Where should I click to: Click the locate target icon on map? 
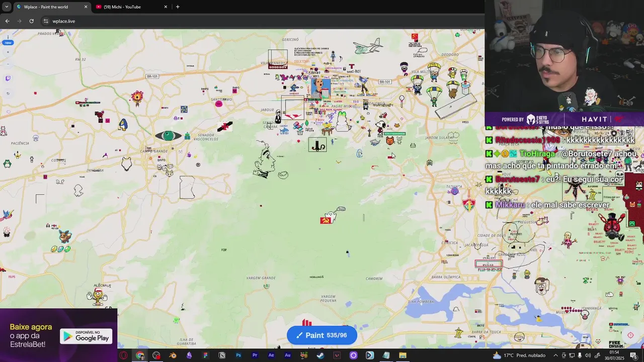[x=630, y=335]
